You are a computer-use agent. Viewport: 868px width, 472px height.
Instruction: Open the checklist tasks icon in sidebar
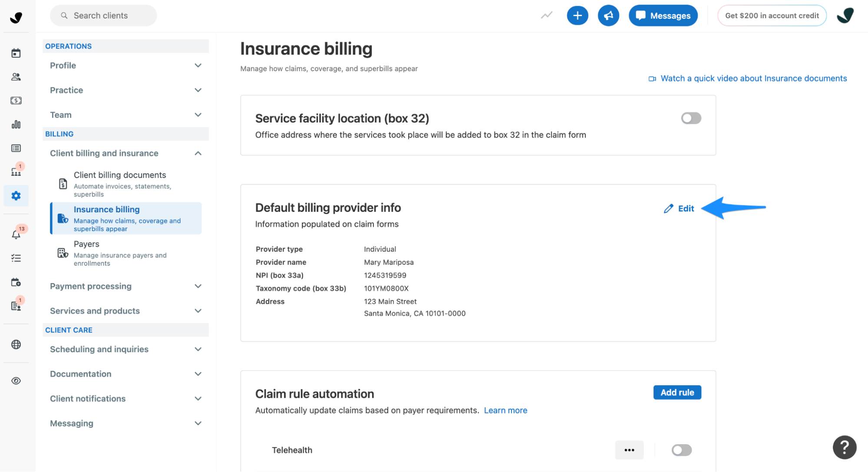[16, 258]
